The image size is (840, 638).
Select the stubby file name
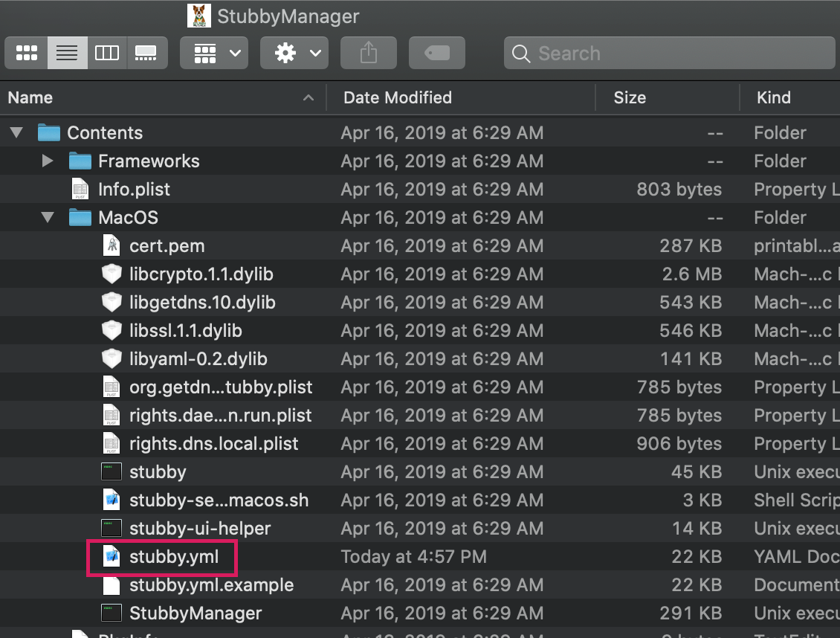158,472
